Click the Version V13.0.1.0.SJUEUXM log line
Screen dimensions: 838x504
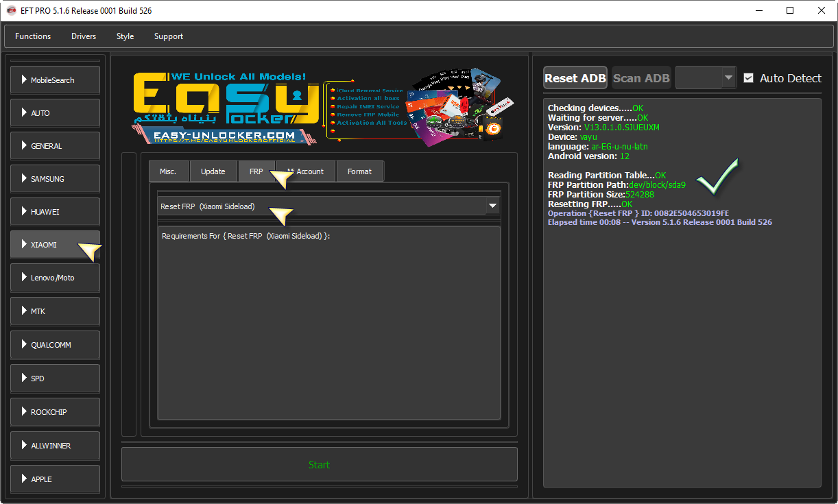tap(604, 128)
